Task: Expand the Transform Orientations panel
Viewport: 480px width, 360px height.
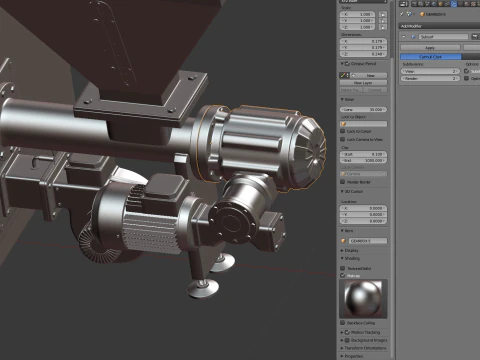Action: tap(342, 348)
